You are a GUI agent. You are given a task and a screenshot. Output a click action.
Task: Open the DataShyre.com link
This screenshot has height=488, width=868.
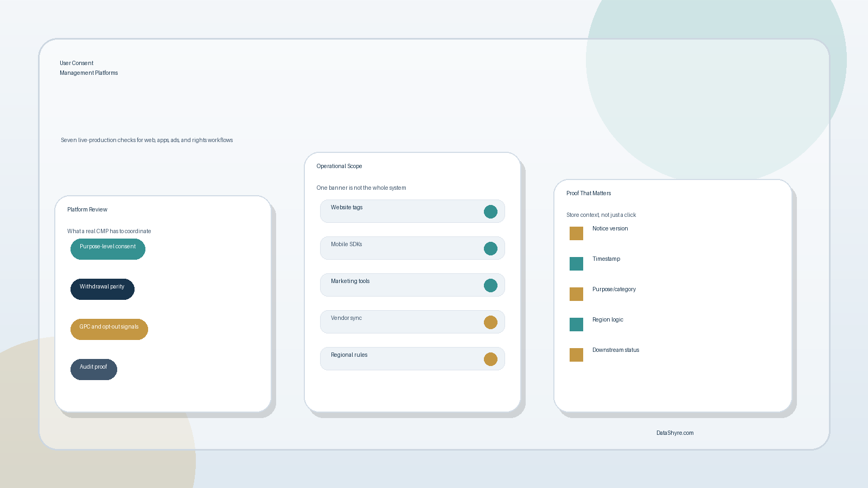click(x=675, y=433)
